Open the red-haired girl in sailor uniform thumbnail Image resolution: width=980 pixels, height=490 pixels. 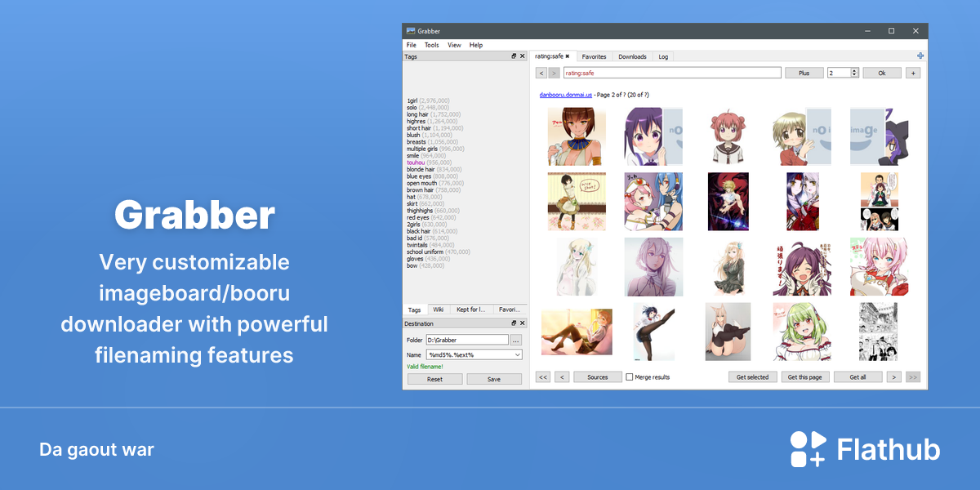727,136
